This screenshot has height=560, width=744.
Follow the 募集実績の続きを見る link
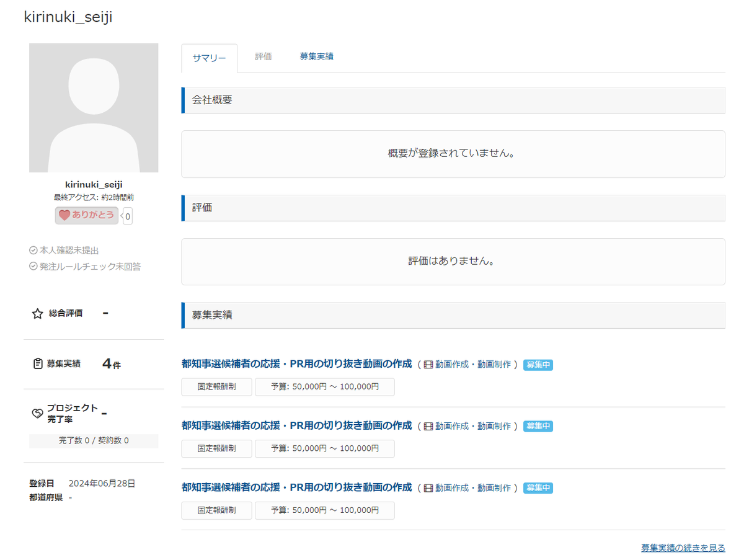(683, 548)
